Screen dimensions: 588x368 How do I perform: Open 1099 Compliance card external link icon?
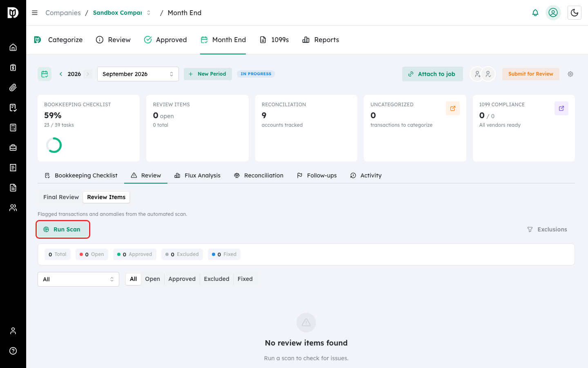(x=561, y=108)
